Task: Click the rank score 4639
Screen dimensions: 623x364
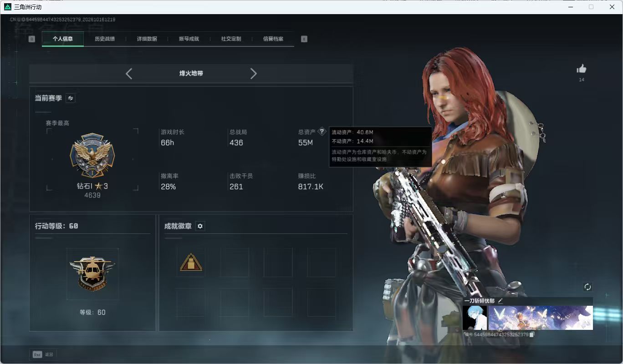Action: [92, 195]
